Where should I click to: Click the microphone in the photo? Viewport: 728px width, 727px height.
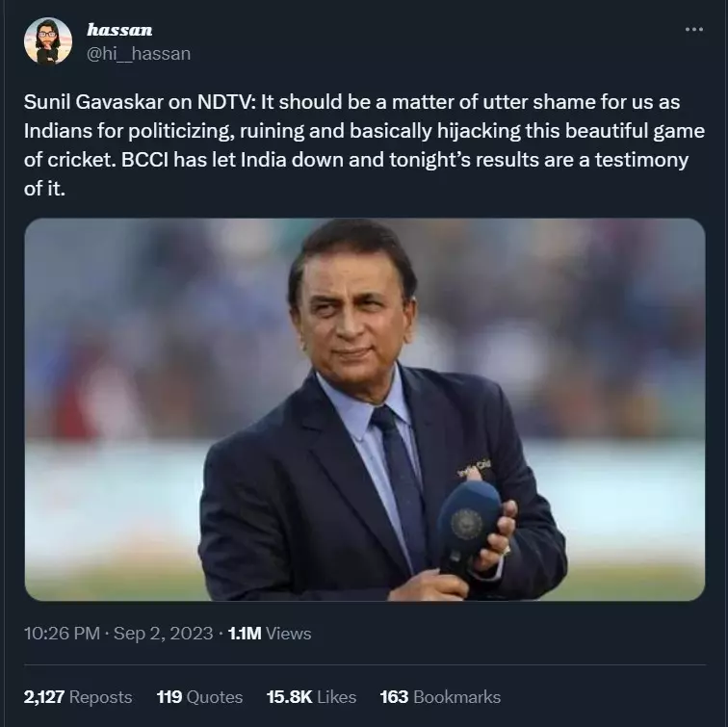click(467, 527)
